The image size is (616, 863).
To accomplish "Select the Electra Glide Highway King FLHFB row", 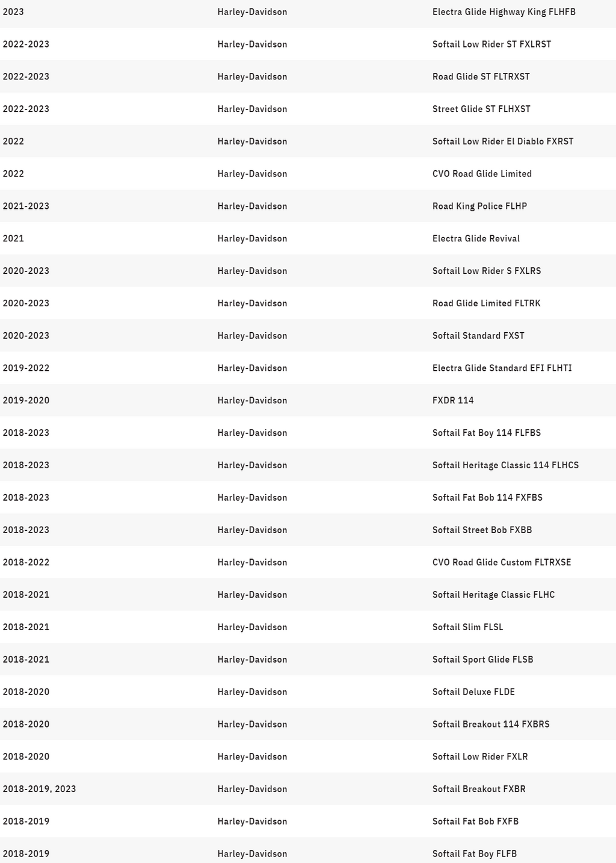I will [308, 12].
